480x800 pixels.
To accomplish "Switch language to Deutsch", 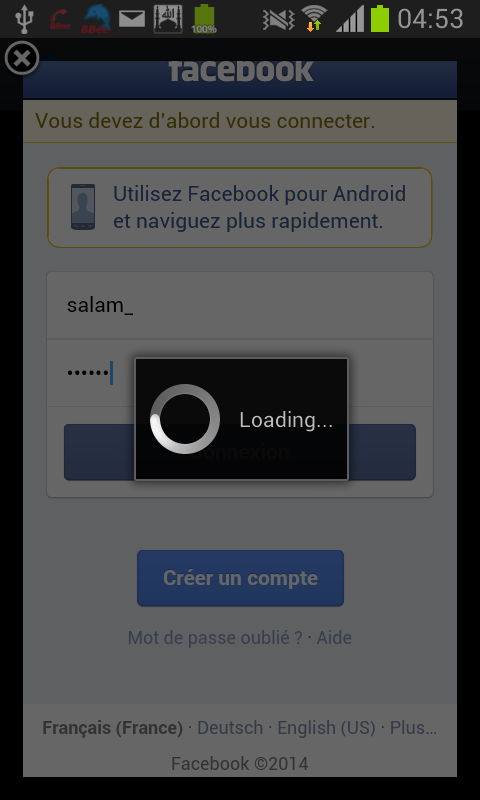I will 230,728.
